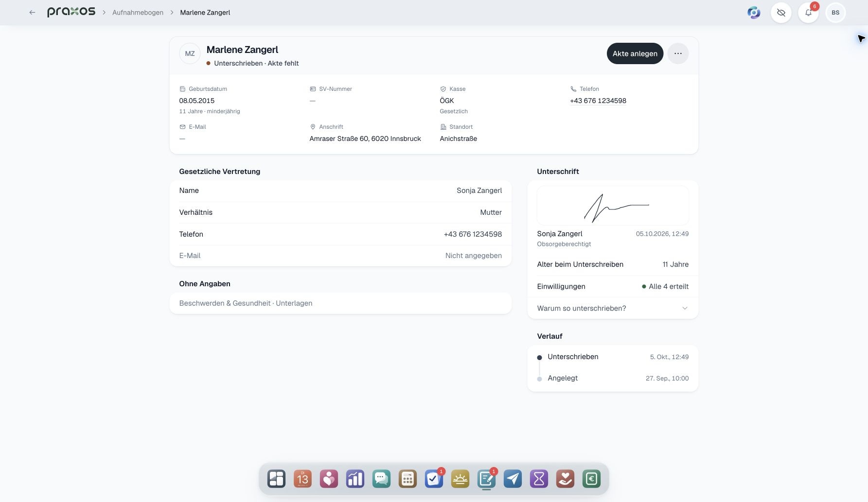Click the E-Mail Nicht angegeben row
This screenshot has width=868, height=502.
click(340, 256)
